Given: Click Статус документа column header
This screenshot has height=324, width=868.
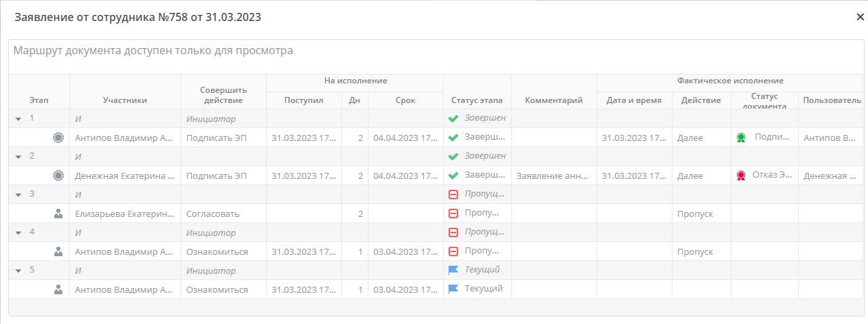Looking at the screenshot, I should [x=764, y=101].
